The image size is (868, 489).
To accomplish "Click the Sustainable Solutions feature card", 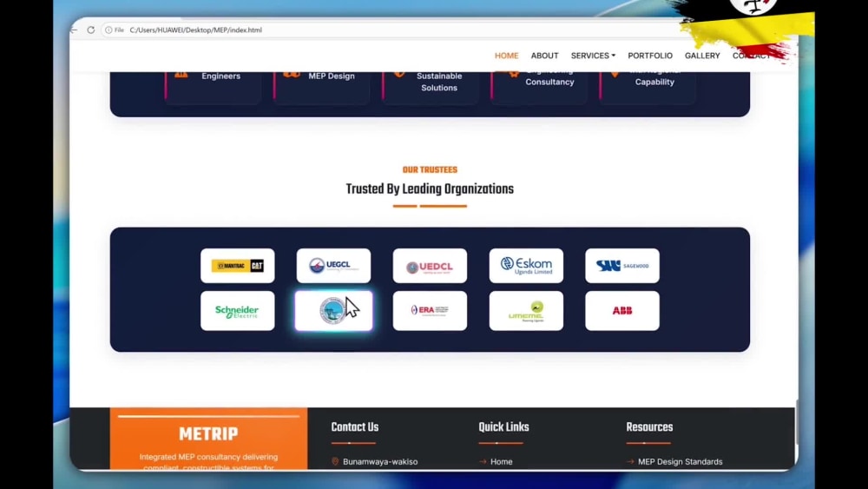I will point(431,88).
